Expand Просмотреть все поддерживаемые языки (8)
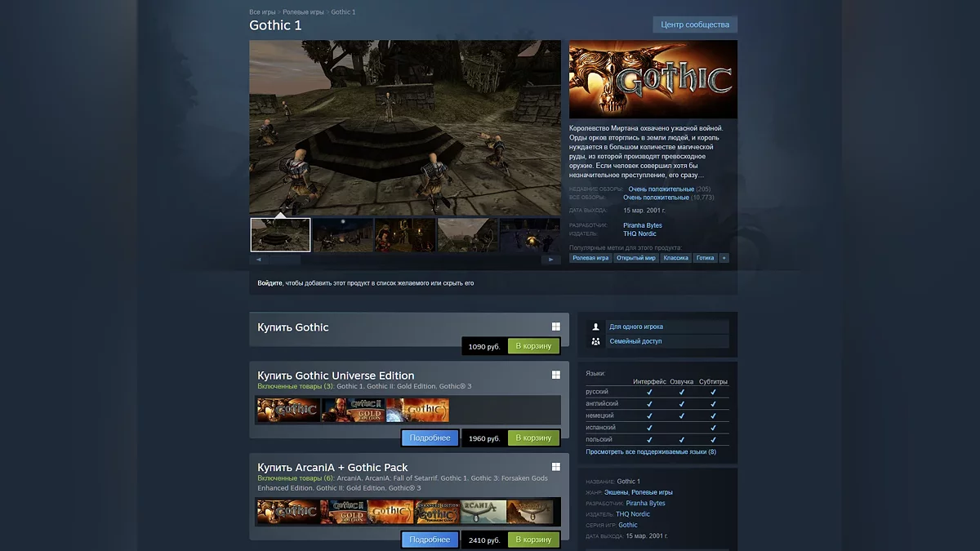Viewport: 980px width, 551px height. [651, 451]
